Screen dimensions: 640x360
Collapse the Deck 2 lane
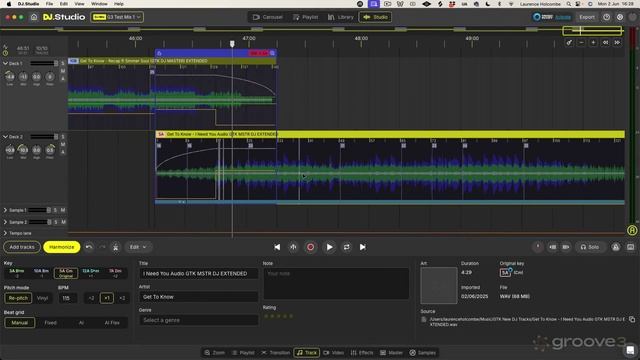[5, 137]
